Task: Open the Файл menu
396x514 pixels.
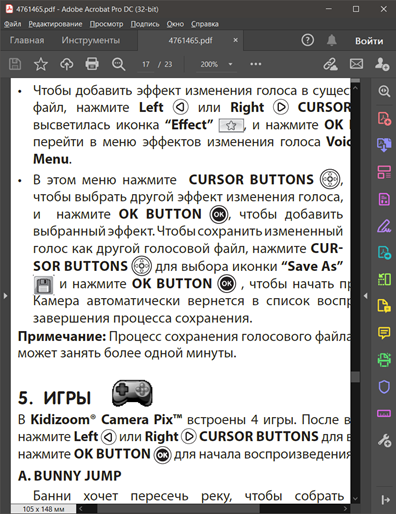Action: pyautogui.click(x=13, y=24)
